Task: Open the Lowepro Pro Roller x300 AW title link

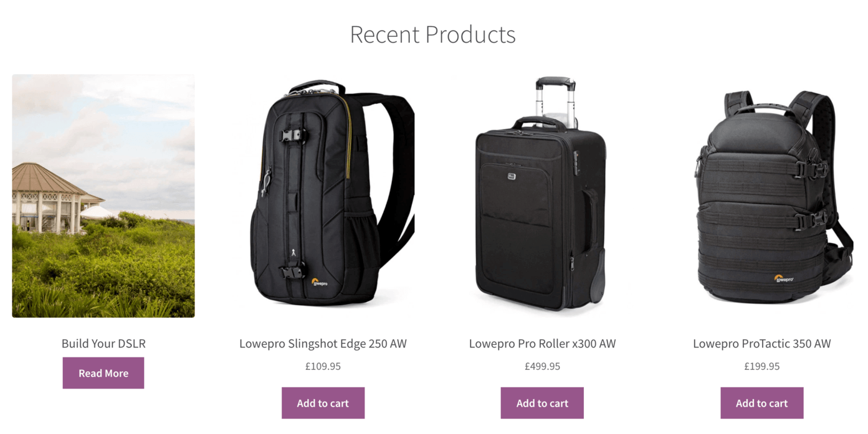Action: point(542,343)
